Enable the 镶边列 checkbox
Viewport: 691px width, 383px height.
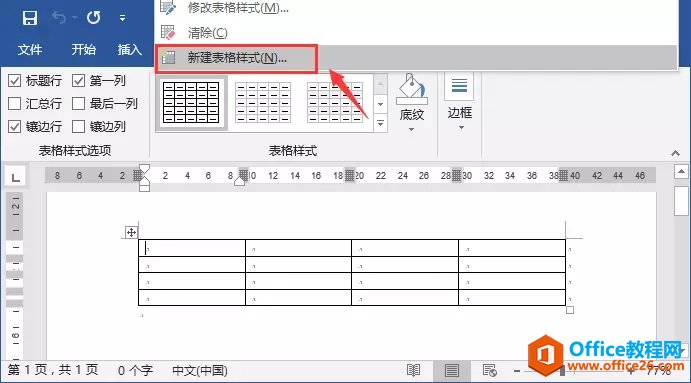coord(78,126)
